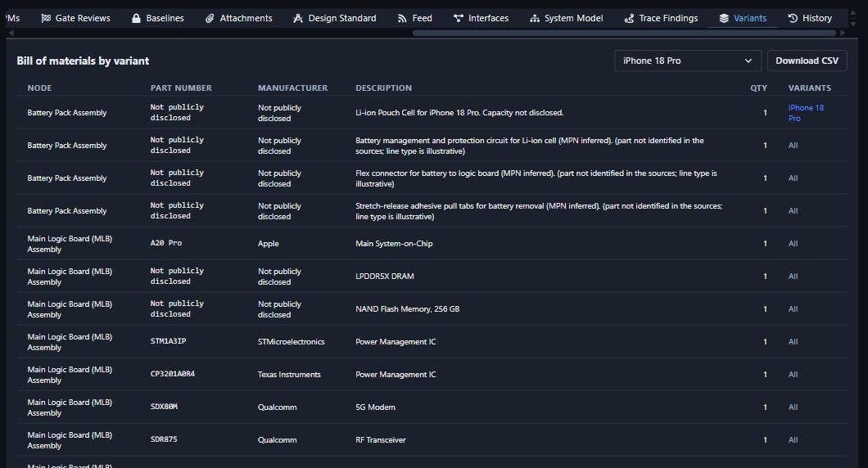The image size is (868, 468).
Task: Open the iPhone 18 Pro variant dropdown
Action: tap(688, 61)
